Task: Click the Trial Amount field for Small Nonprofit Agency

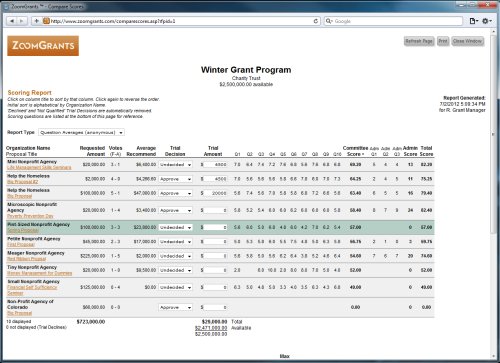Action: tap(215, 287)
